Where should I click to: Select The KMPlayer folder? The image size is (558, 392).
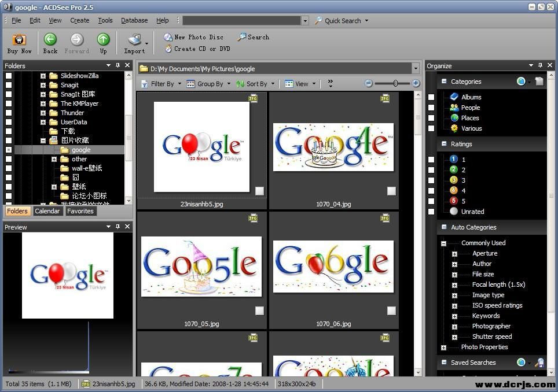79,103
